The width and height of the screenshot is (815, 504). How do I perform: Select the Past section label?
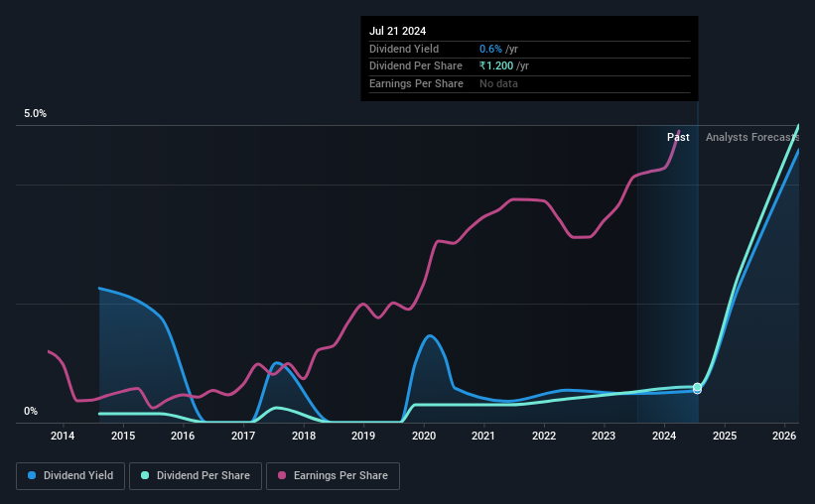pos(678,137)
